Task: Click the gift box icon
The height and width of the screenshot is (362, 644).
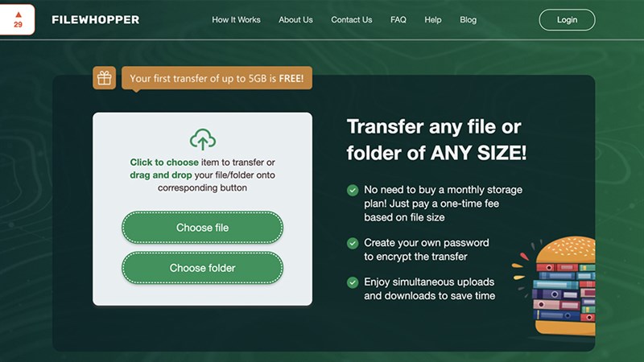Action: coord(105,78)
